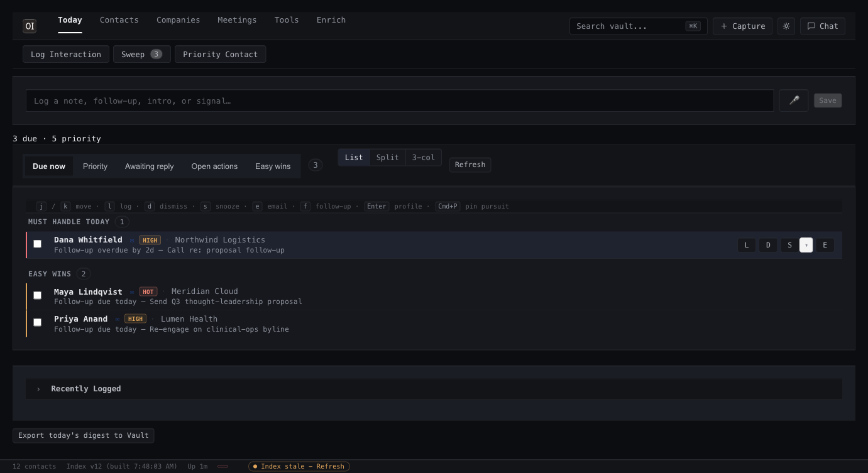868x473 pixels.
Task: Click the OI app logo icon
Action: (30, 26)
